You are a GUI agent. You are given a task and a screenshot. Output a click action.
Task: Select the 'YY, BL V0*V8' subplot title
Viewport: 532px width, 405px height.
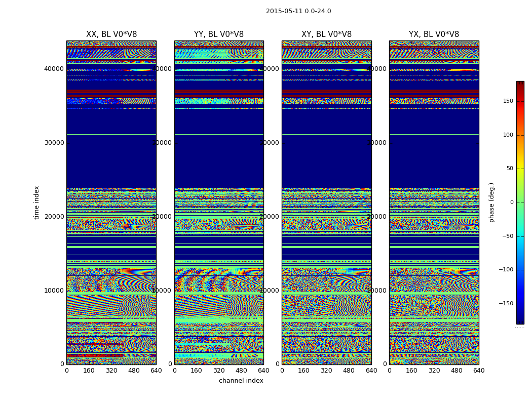pos(219,34)
